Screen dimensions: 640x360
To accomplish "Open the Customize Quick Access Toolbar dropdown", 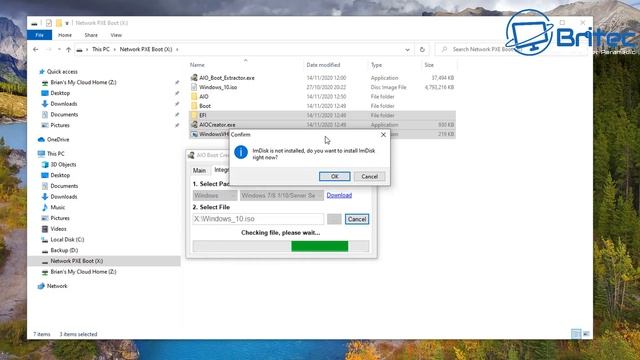I will [x=67, y=23].
